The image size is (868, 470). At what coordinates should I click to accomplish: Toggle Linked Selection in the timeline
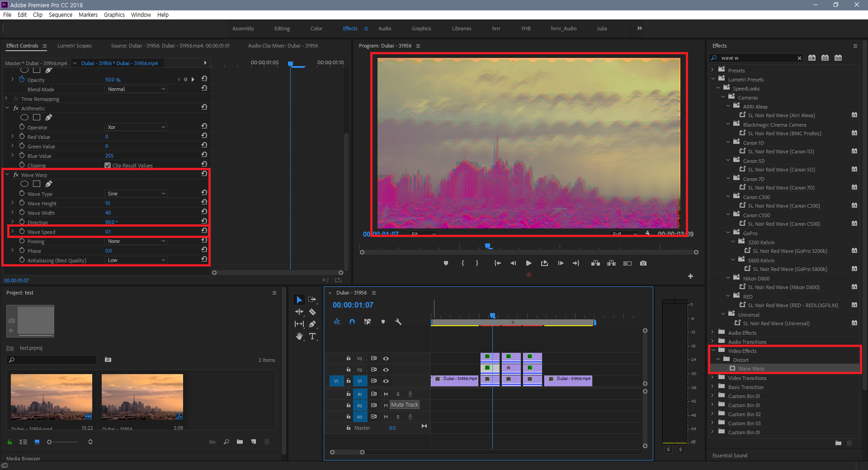(368, 322)
